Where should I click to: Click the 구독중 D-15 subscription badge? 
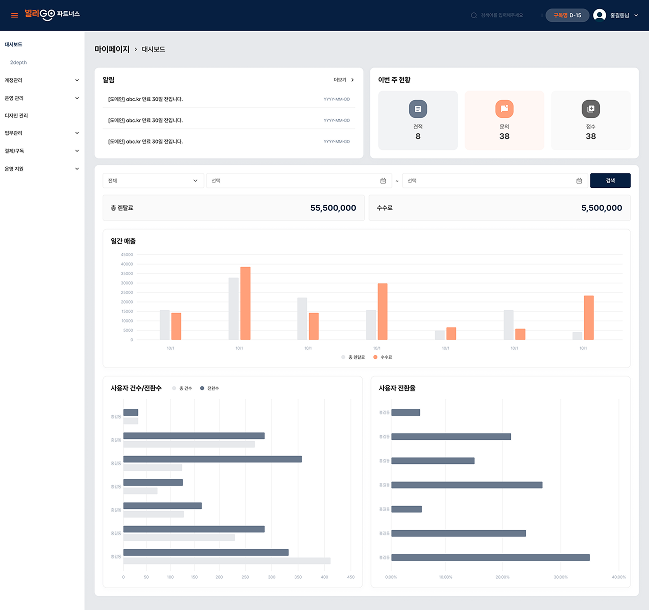coord(567,15)
